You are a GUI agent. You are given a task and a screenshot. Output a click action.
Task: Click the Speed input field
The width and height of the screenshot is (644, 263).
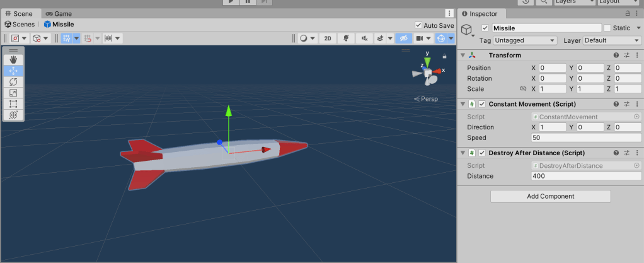click(586, 137)
